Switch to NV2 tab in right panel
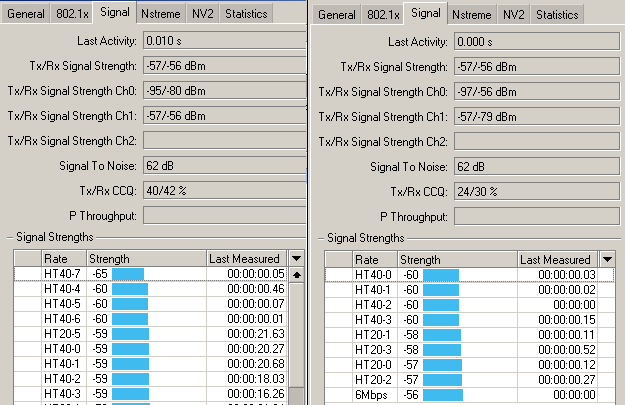Image resolution: width=625 pixels, height=405 pixels. coord(513,15)
